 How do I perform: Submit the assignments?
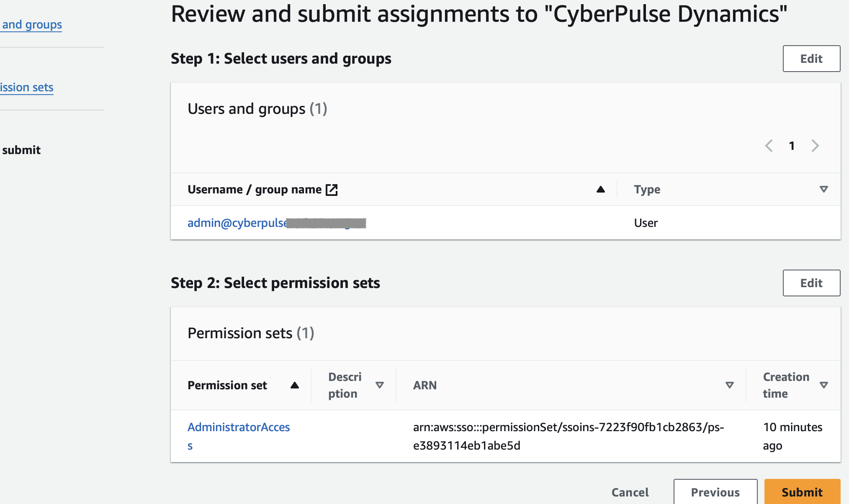coord(802,492)
